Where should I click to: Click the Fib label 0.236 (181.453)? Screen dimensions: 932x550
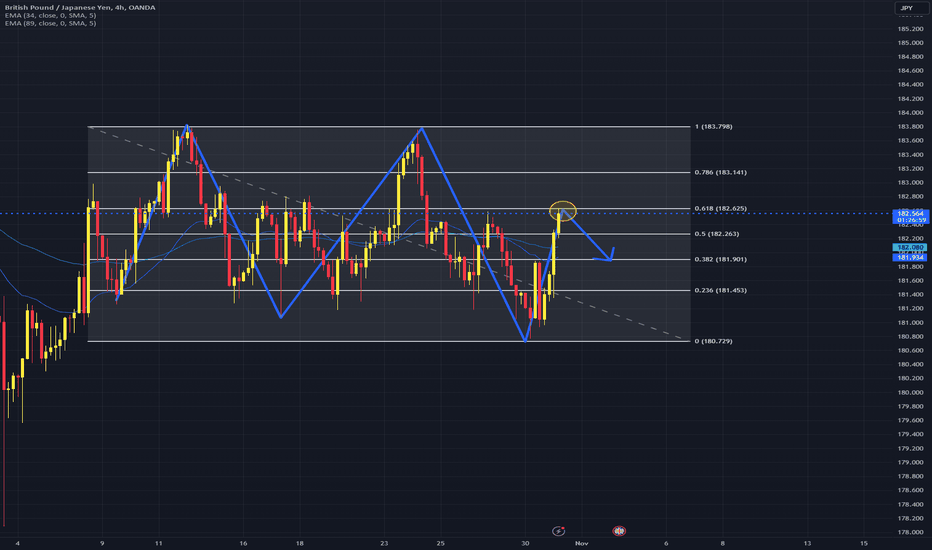[720, 290]
